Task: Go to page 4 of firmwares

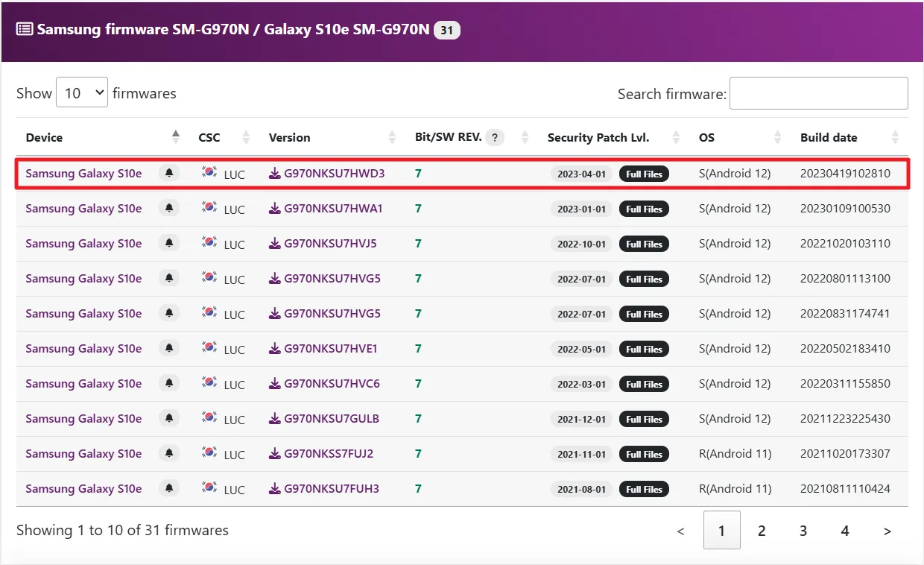Action: click(x=845, y=531)
